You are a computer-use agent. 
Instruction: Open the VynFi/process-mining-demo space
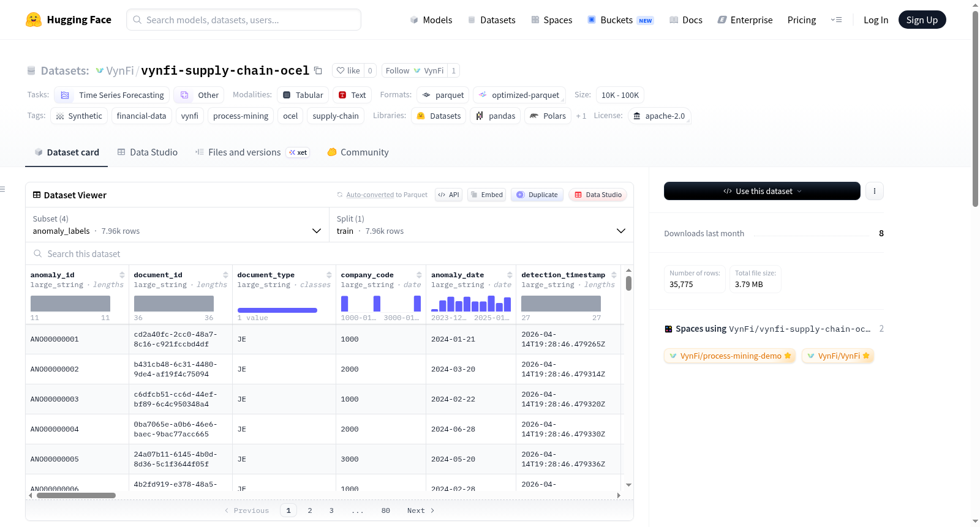(x=729, y=356)
